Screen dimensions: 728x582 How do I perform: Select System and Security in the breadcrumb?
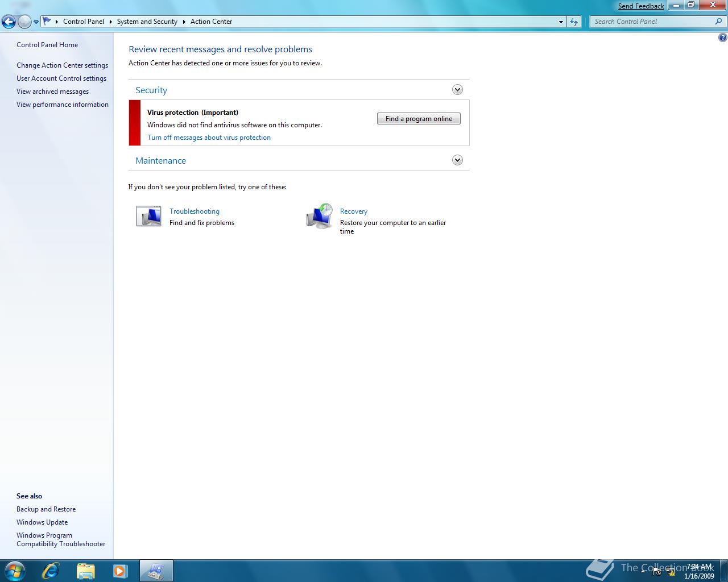(147, 22)
